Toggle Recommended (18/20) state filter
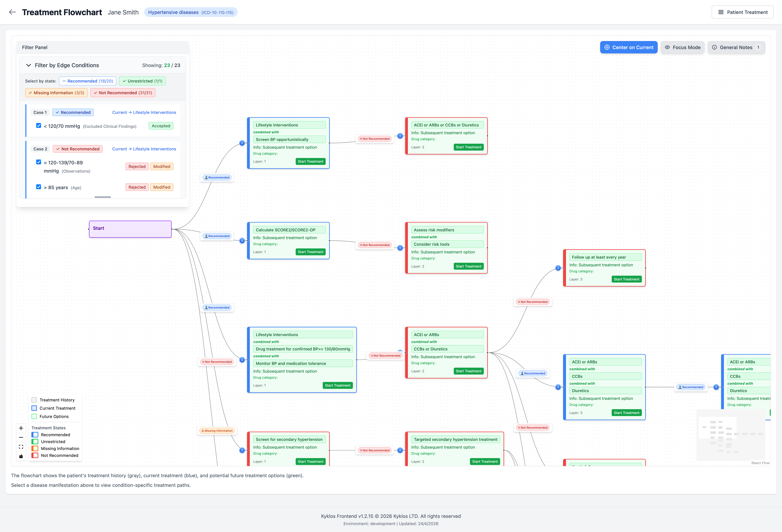Screen dimensions: 782x532 88,81
